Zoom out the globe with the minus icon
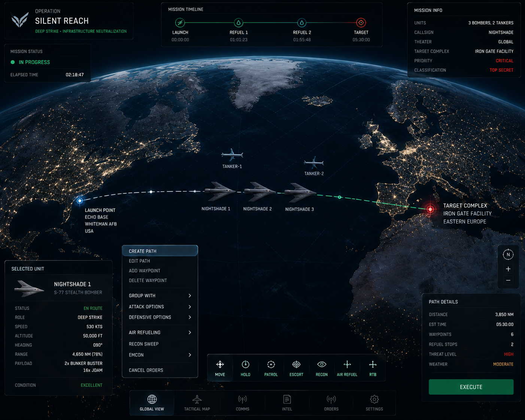 [x=508, y=280]
